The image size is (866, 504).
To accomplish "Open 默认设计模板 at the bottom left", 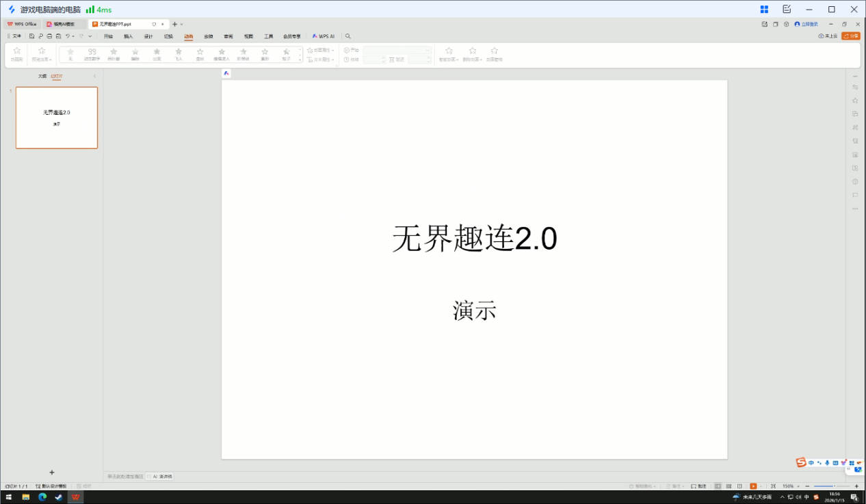I will point(51,486).
